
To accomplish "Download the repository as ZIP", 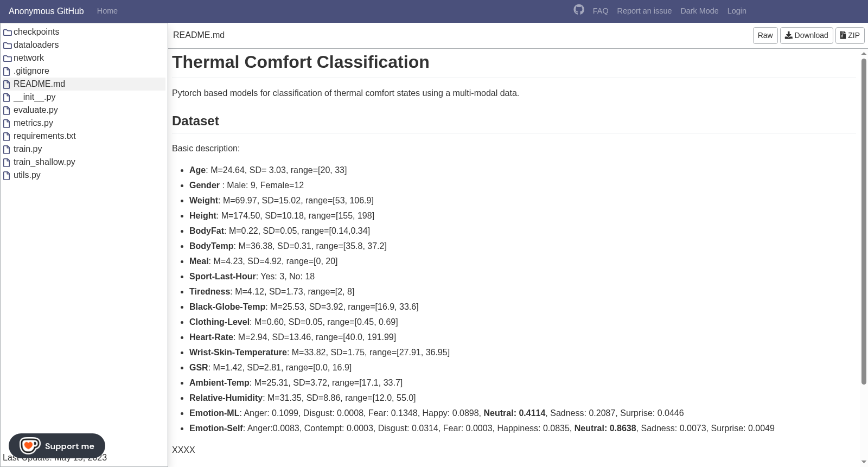I will click(850, 35).
